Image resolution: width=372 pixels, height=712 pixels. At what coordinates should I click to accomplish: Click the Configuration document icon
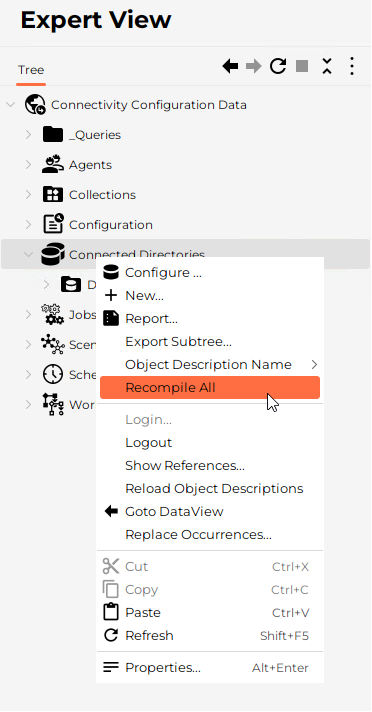[53, 224]
